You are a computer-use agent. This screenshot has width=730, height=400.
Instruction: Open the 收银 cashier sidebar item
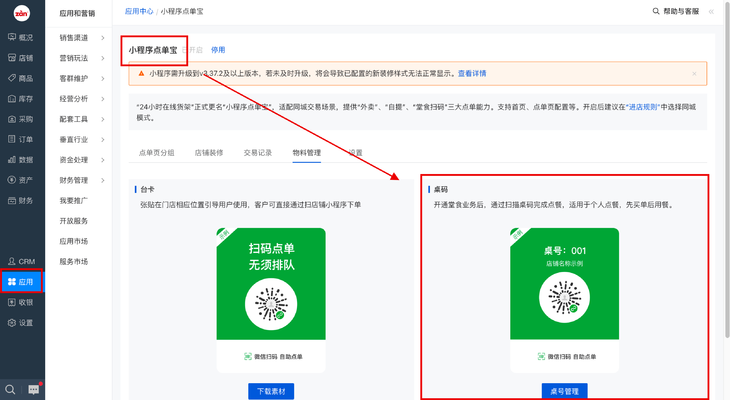(x=21, y=302)
